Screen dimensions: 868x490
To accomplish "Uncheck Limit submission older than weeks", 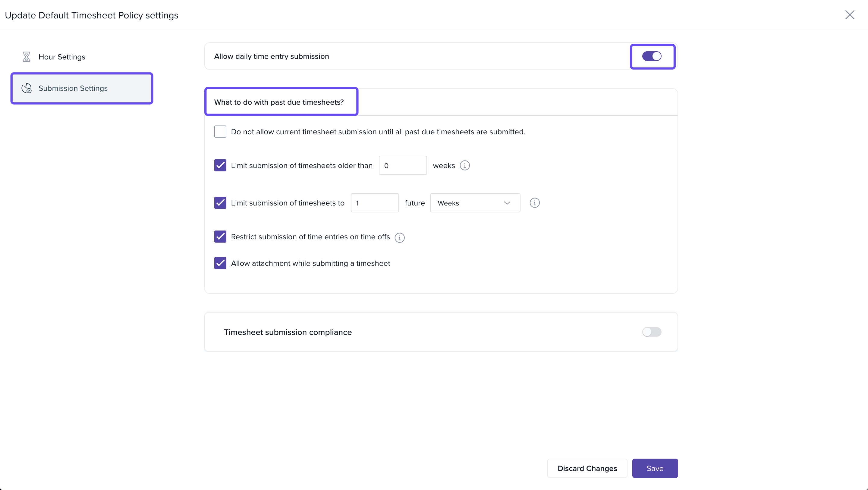I will point(220,166).
